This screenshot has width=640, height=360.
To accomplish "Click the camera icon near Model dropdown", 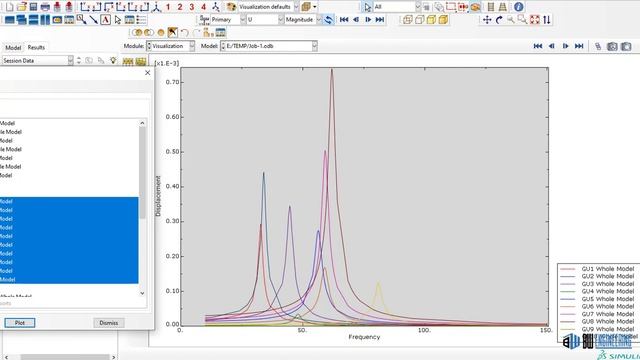I will click(x=612, y=46).
